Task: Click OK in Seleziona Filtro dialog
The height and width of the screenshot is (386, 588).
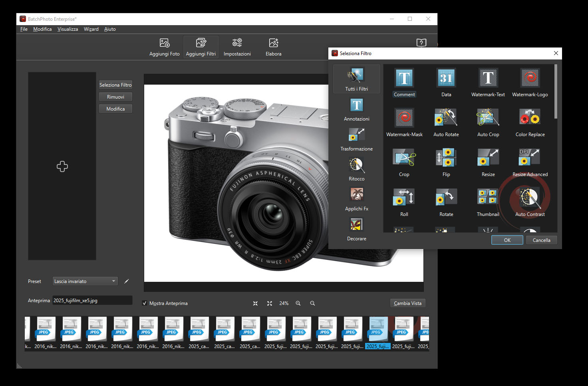Action: point(507,240)
